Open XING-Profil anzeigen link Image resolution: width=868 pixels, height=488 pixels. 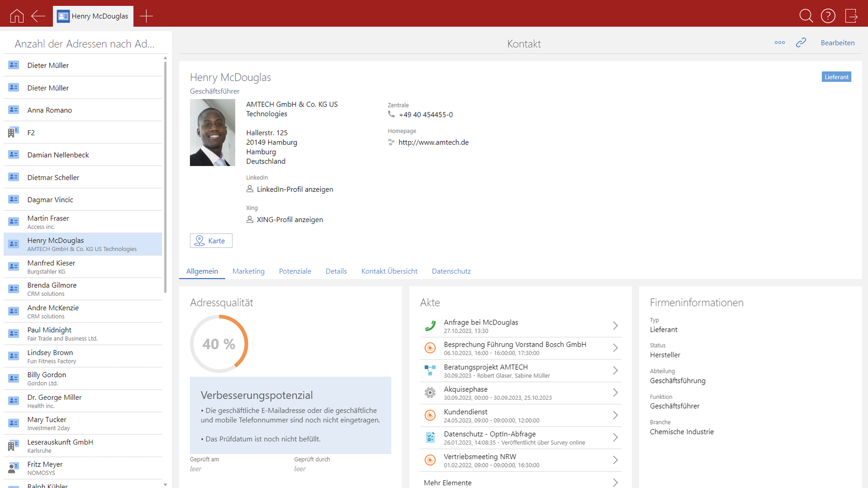[x=290, y=219]
